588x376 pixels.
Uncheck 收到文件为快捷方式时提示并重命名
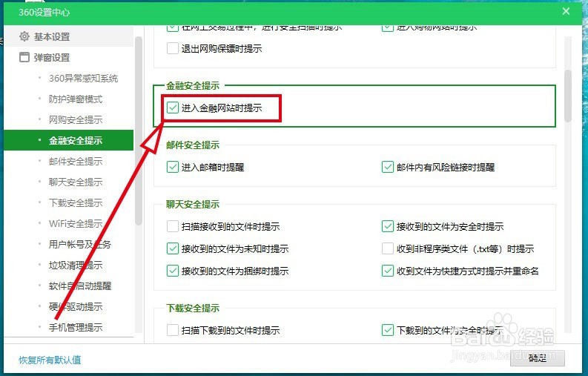[387, 271]
